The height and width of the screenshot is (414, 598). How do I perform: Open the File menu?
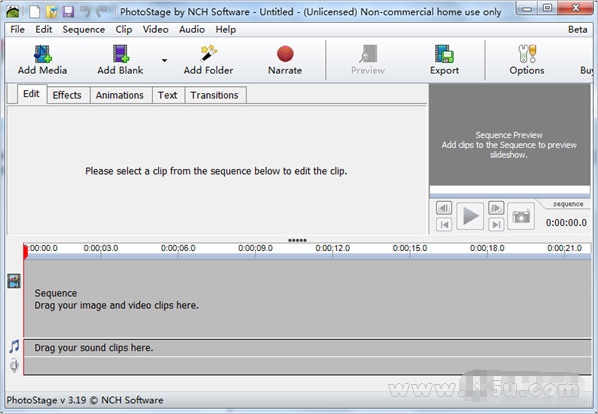(x=18, y=29)
